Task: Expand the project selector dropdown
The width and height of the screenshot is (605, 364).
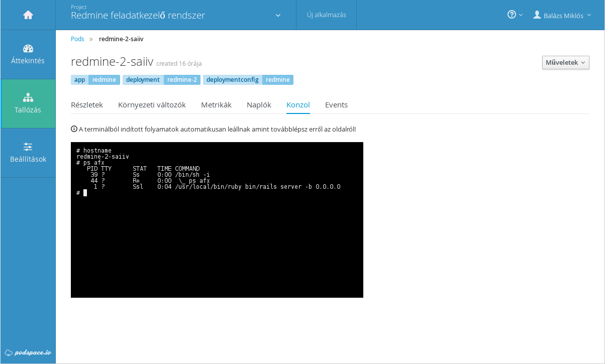Action: [x=278, y=15]
